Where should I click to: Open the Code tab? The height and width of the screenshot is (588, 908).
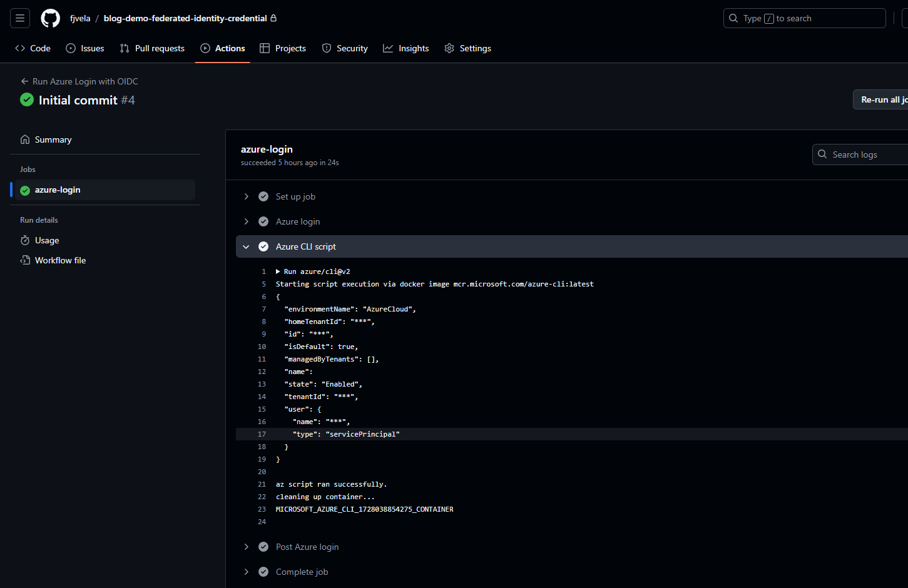pyautogui.click(x=33, y=48)
